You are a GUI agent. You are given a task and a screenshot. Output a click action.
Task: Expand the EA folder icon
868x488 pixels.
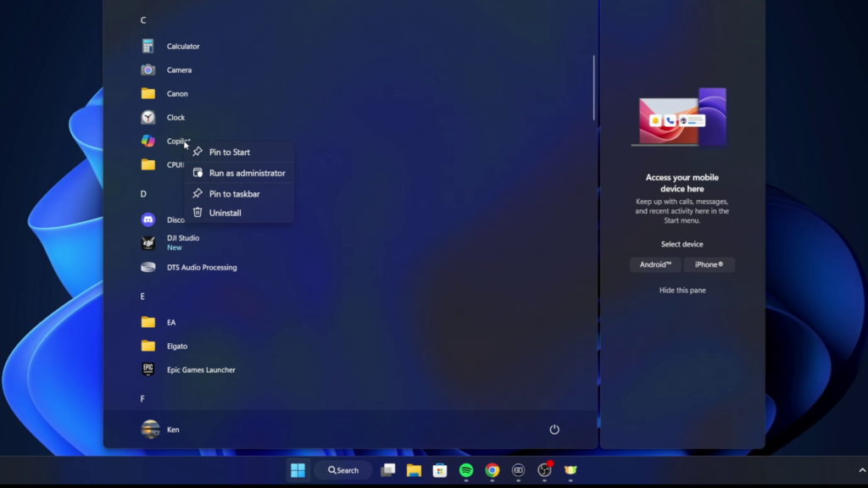click(x=147, y=322)
